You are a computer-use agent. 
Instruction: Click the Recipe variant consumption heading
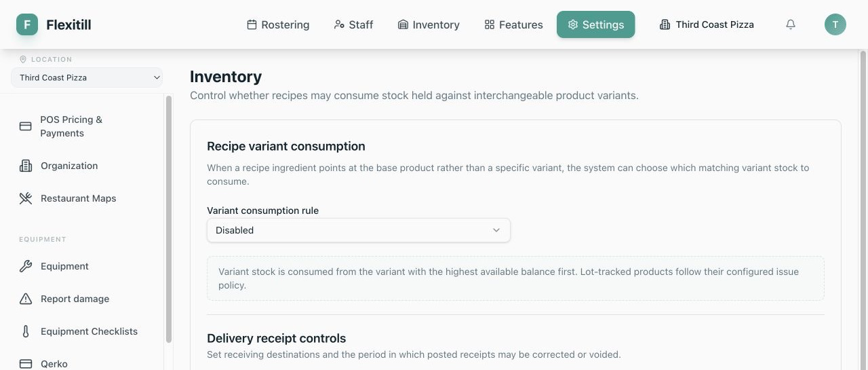[286, 146]
